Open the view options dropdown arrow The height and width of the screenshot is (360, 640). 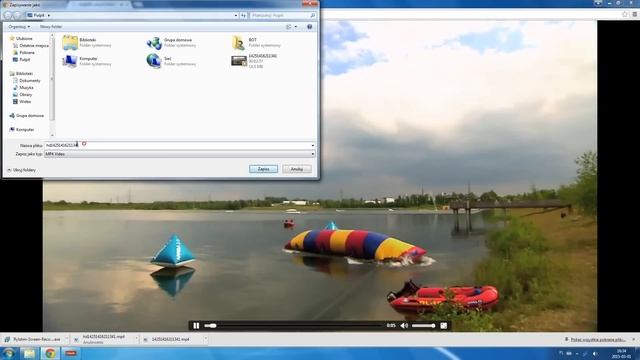pyautogui.click(x=296, y=27)
